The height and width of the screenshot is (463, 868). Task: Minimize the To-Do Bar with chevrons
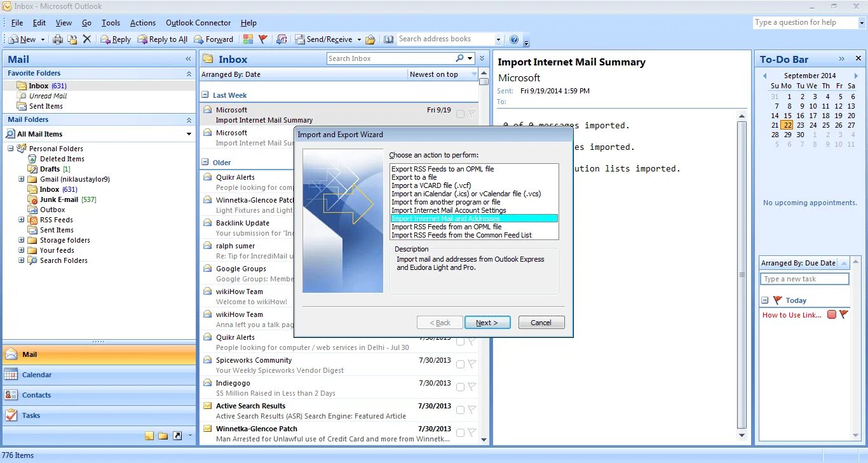pyautogui.click(x=842, y=58)
